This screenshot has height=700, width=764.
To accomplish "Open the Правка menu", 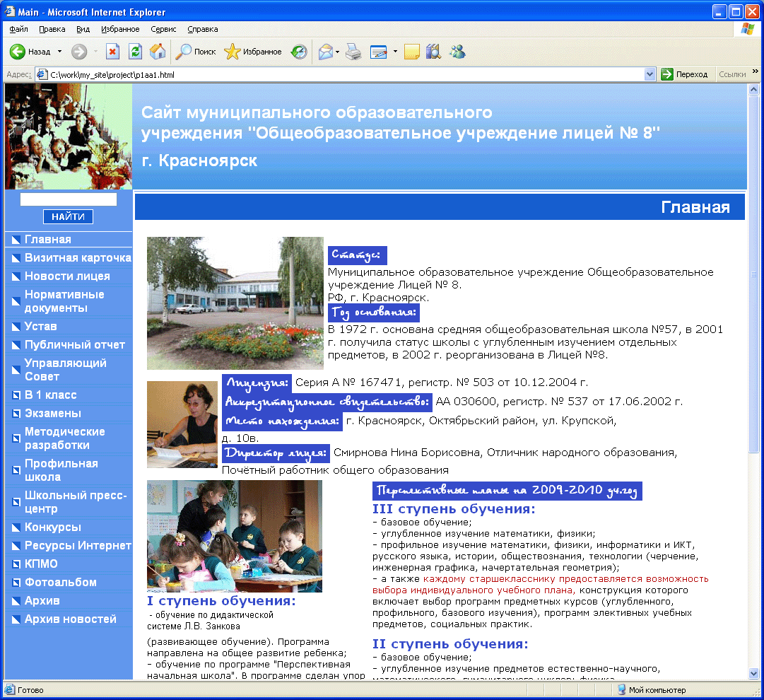I will click(x=52, y=29).
